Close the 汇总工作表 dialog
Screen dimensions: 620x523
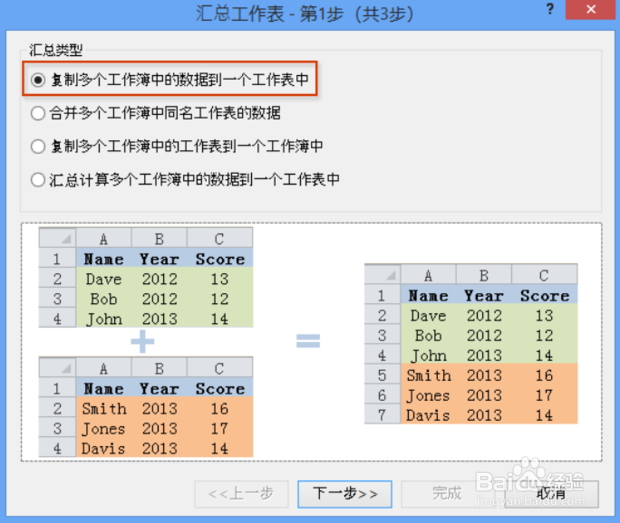(x=591, y=9)
